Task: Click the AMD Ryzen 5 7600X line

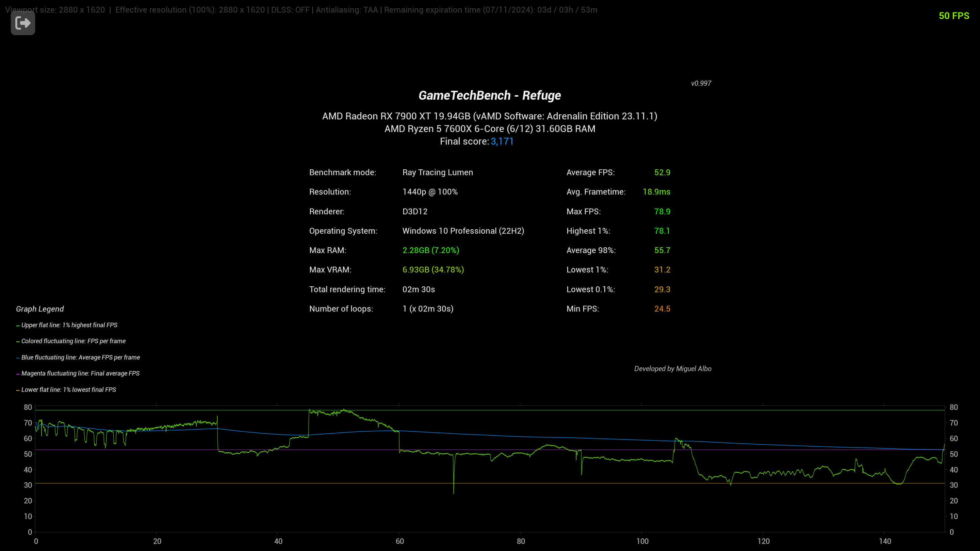Action: pyautogui.click(x=490, y=129)
